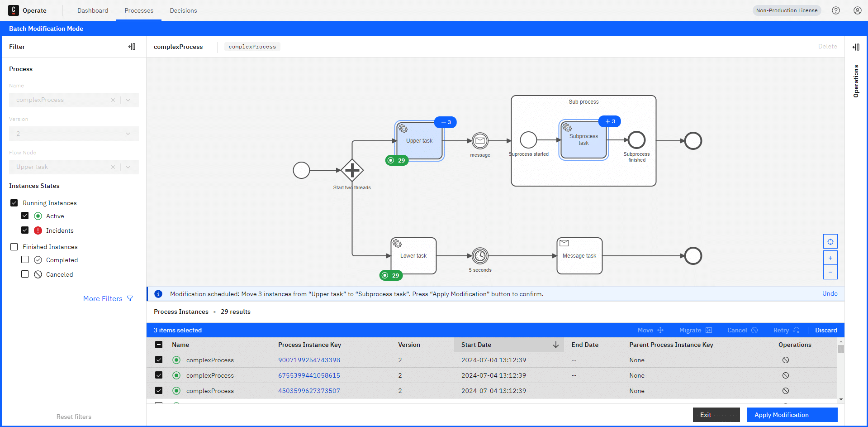Undo the scheduled modification
Image resolution: width=868 pixels, height=427 pixels.
830,293
